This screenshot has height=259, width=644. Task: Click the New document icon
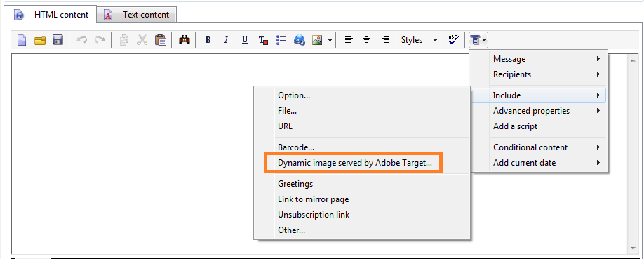(21, 40)
